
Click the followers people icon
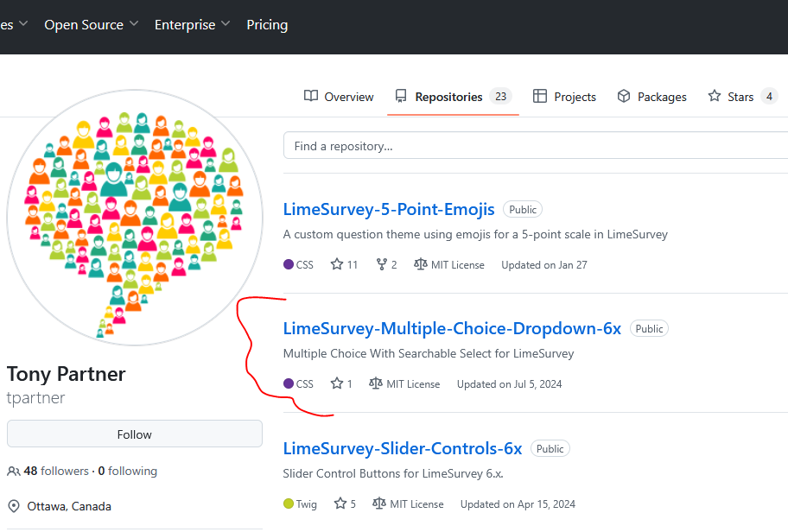pos(14,472)
